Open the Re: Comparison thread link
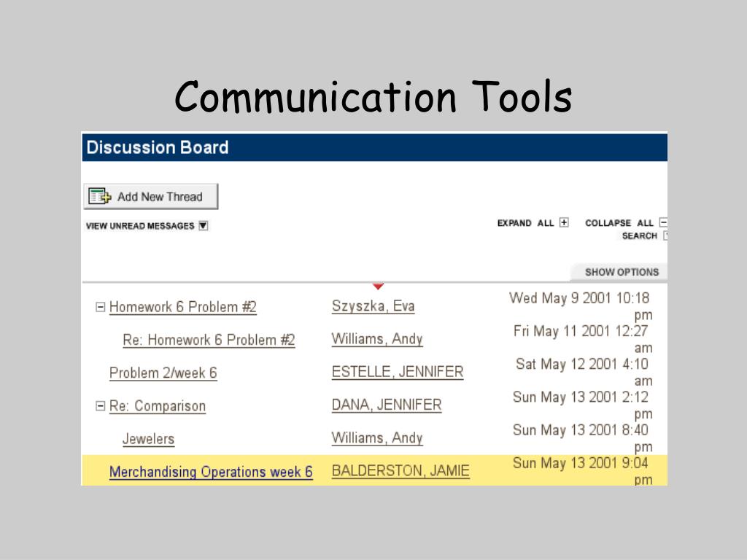 pos(158,406)
